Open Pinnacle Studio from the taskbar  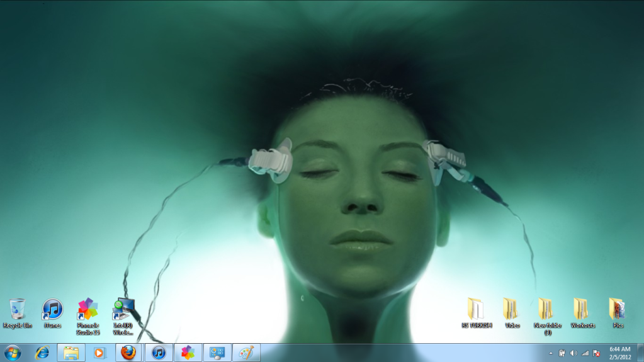coord(188,353)
